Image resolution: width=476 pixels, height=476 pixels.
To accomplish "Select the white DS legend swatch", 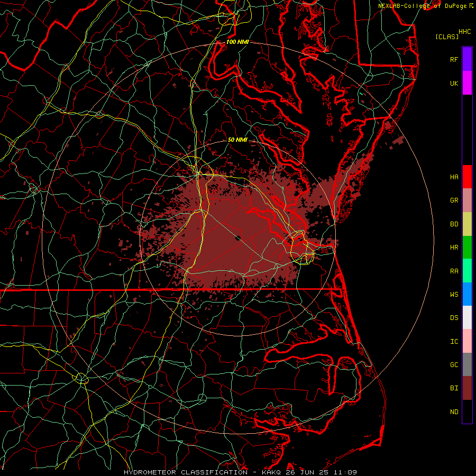I will [x=467, y=317].
